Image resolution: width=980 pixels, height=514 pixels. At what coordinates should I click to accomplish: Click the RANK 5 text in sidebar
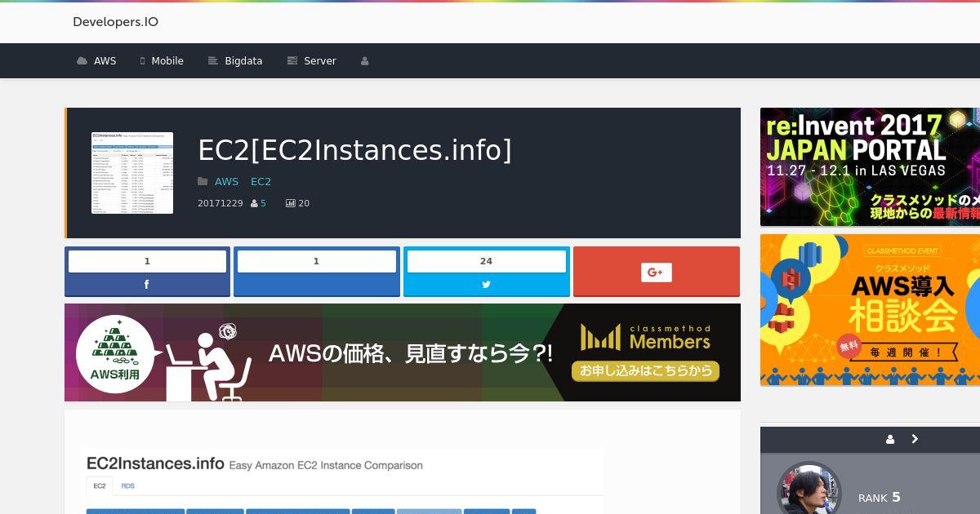tap(880, 497)
